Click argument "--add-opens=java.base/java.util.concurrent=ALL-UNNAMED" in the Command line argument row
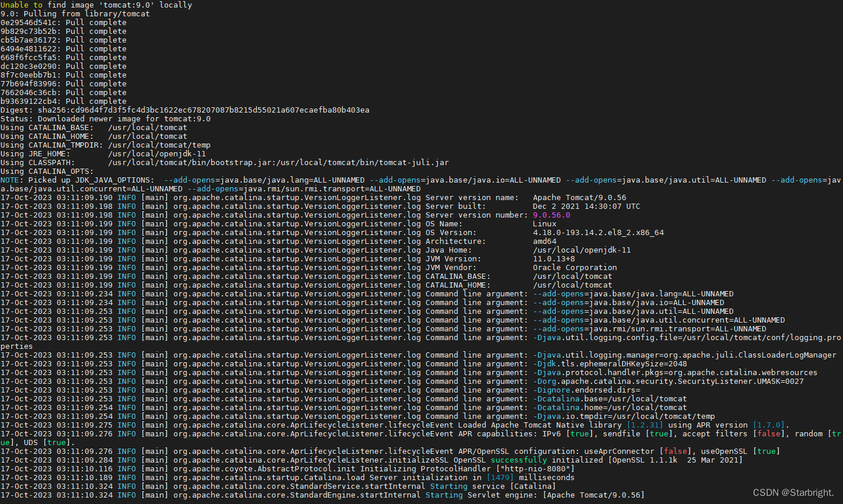Viewport: 843px width, 504px height. (659, 320)
